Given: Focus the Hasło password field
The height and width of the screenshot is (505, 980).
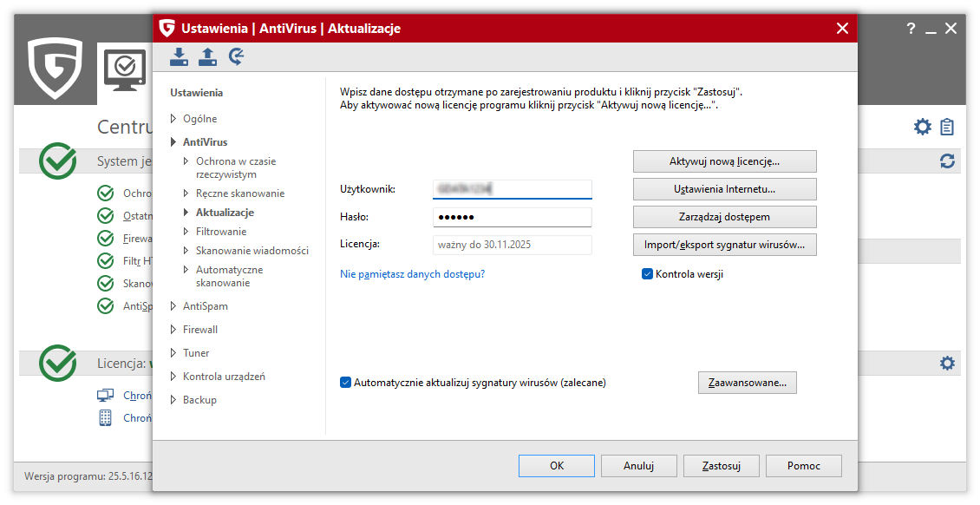Looking at the screenshot, I should [512, 217].
